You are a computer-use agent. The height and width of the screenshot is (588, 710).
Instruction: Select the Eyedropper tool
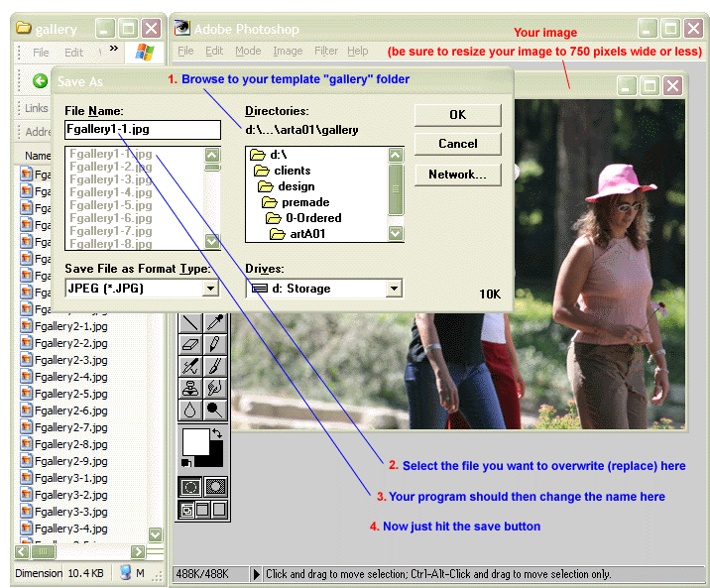(215, 323)
